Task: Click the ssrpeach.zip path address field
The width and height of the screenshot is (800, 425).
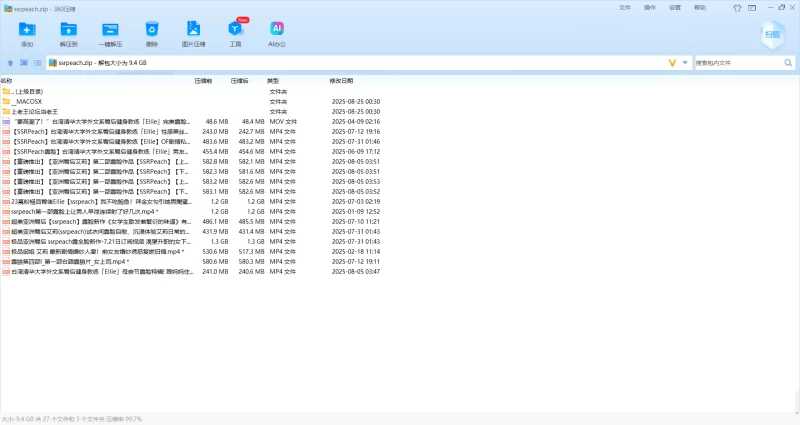Action: 357,63
